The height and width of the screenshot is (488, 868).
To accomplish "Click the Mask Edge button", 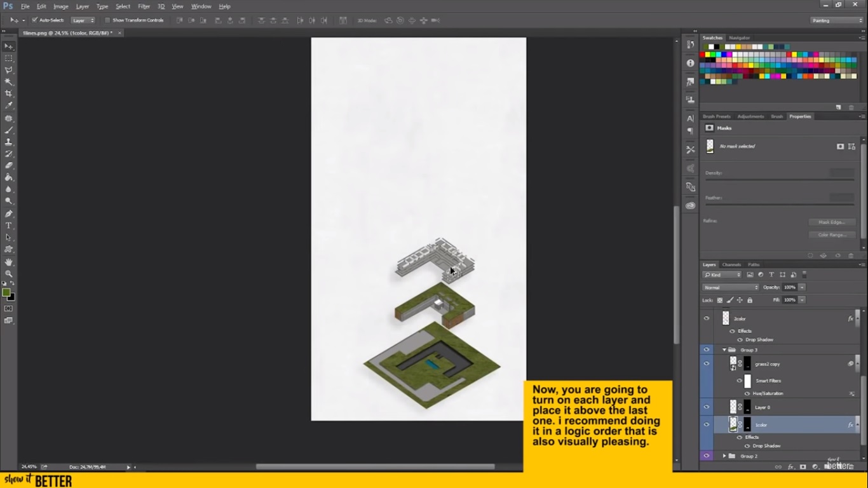I will pyautogui.click(x=832, y=222).
